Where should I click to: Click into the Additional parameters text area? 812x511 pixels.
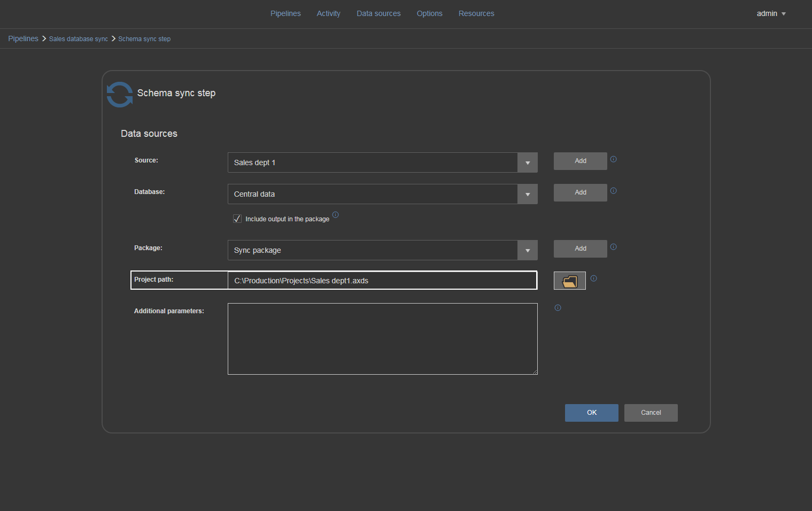(382, 339)
